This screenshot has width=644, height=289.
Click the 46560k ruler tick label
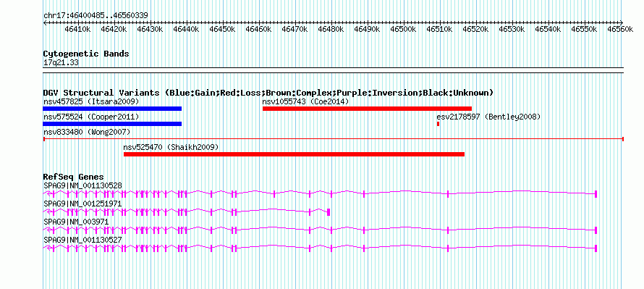coord(620,30)
